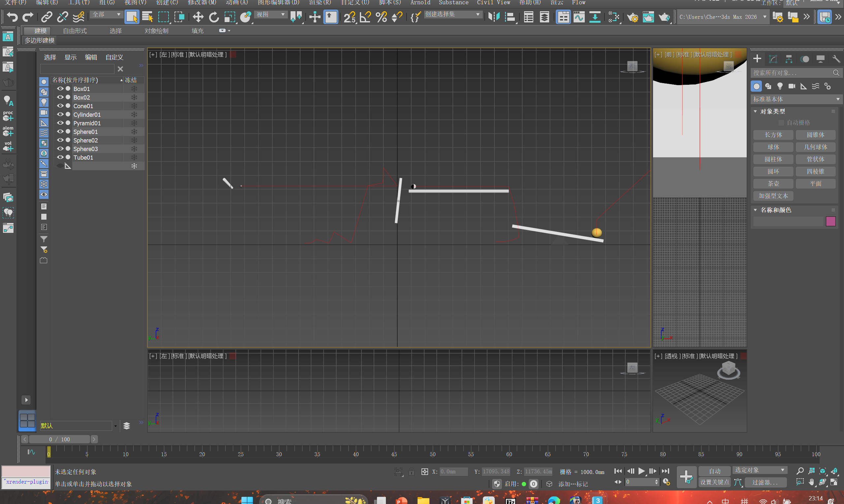Select Sphere02 in the scene list
The width and height of the screenshot is (844, 504).
(85, 140)
